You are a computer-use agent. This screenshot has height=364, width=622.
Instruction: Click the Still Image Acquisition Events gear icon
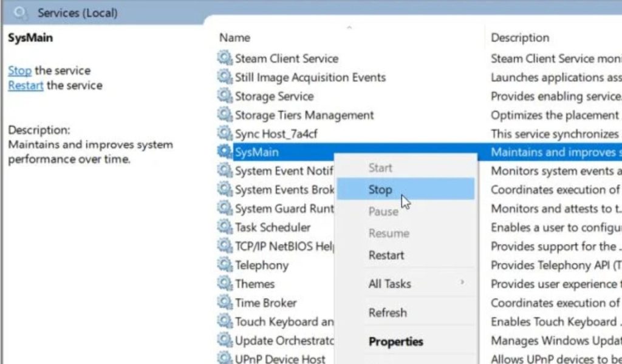pos(225,78)
